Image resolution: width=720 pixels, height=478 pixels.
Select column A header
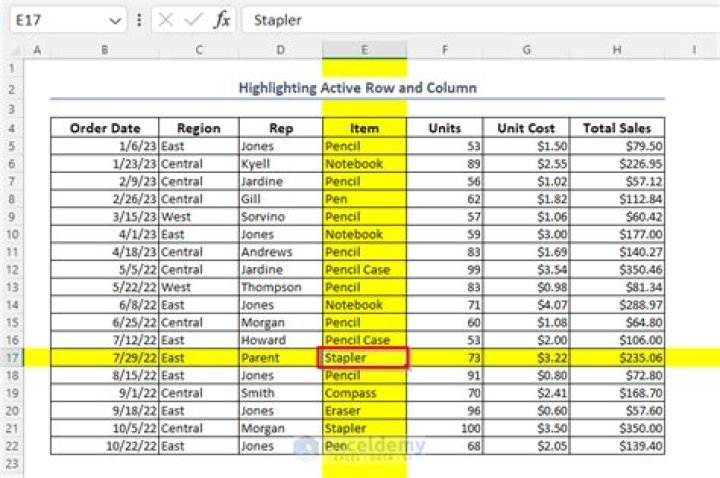click(37, 50)
